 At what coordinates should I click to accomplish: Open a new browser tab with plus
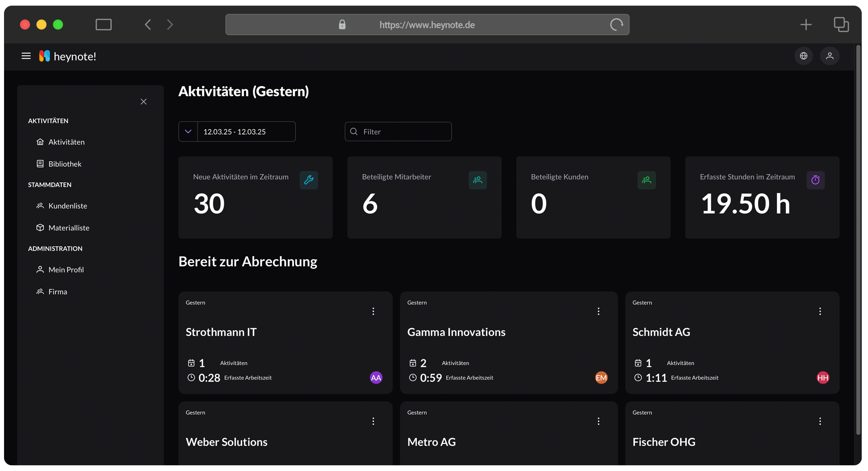click(x=806, y=25)
